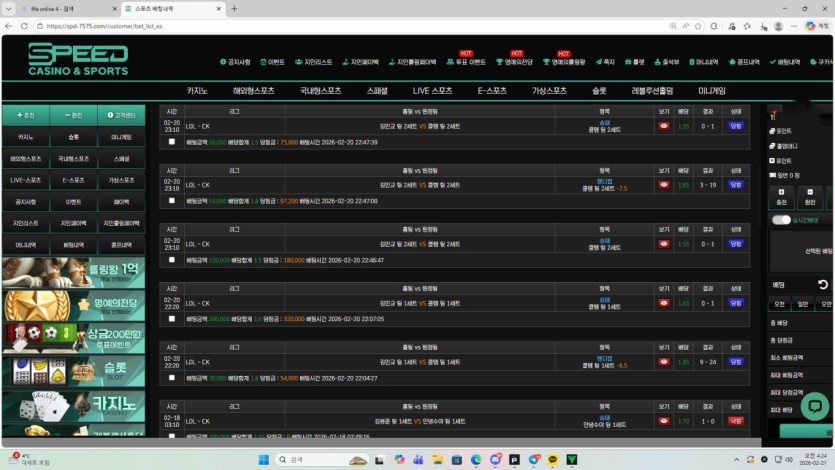Click the red eye view icon in the 3 - 19 result row
Screen dimensions: 835x470
664,185
